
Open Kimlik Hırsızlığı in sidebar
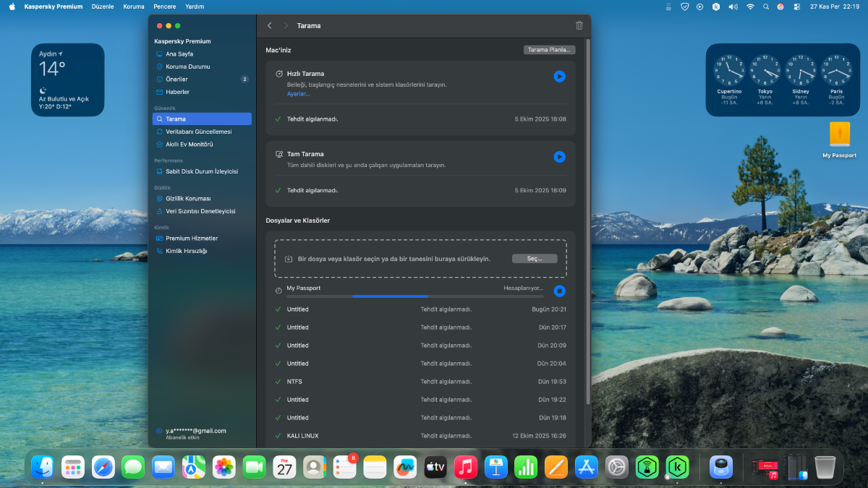click(x=186, y=251)
